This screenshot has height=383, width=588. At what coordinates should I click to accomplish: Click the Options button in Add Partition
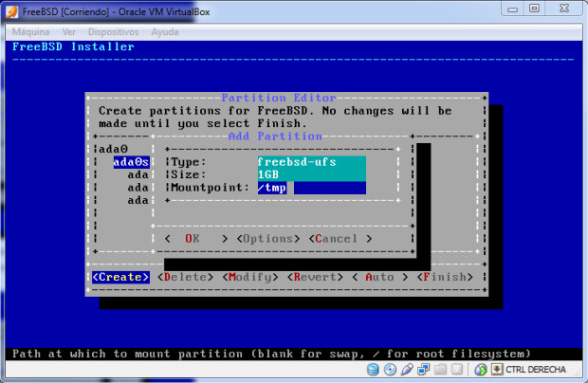point(267,239)
